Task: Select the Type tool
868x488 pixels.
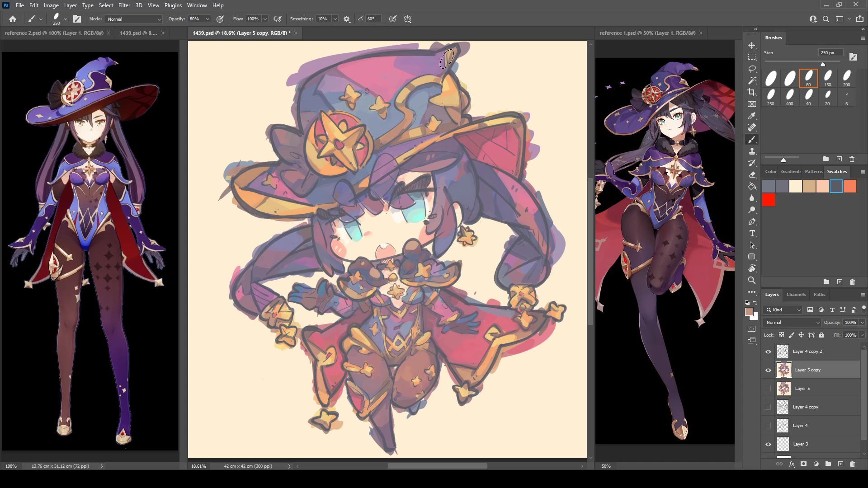Action: pyautogui.click(x=752, y=234)
